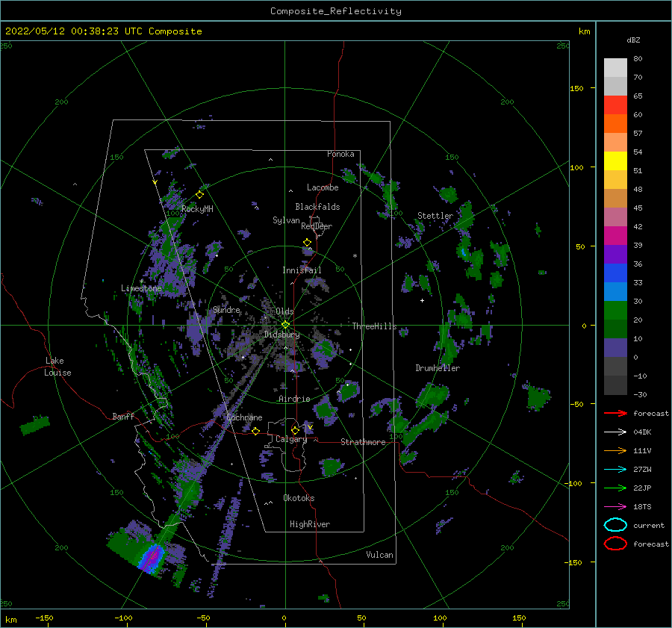
Task: Click the yellow diamond marker near RockyMH
Action: (199, 195)
